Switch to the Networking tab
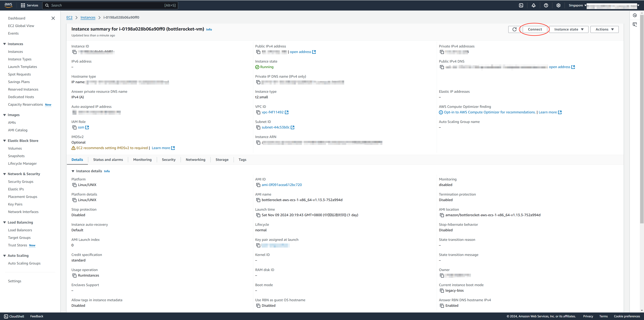The image size is (644, 320). [x=196, y=160]
